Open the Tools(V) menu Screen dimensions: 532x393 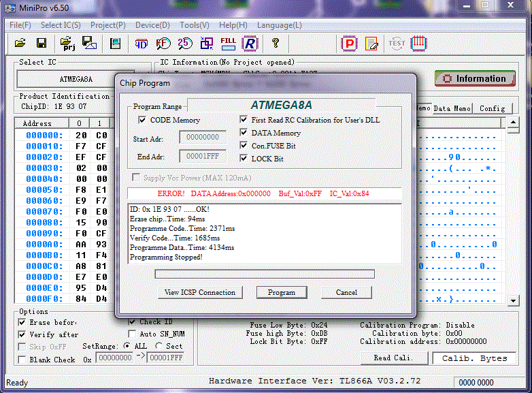195,25
